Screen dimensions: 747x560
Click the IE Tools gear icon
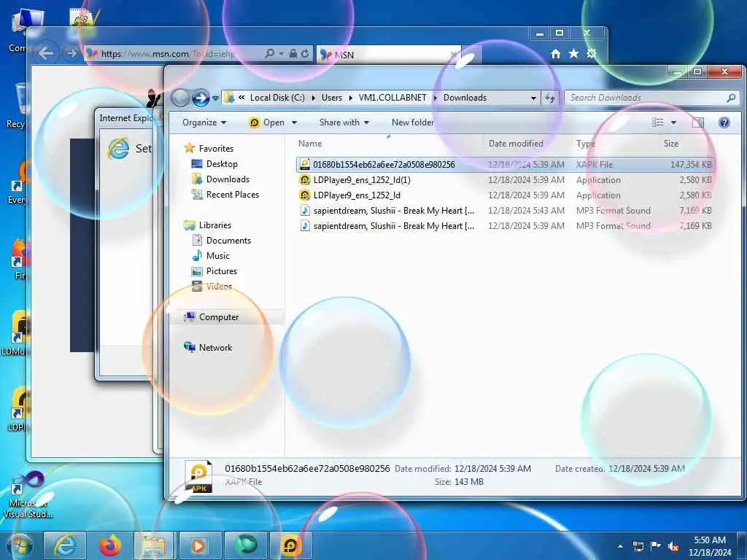(x=591, y=54)
